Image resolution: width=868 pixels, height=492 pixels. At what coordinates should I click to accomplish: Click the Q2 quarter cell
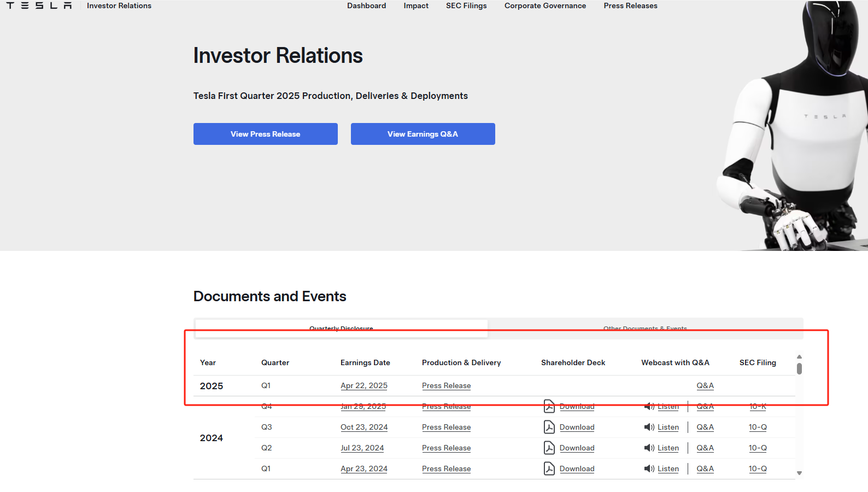coord(266,448)
